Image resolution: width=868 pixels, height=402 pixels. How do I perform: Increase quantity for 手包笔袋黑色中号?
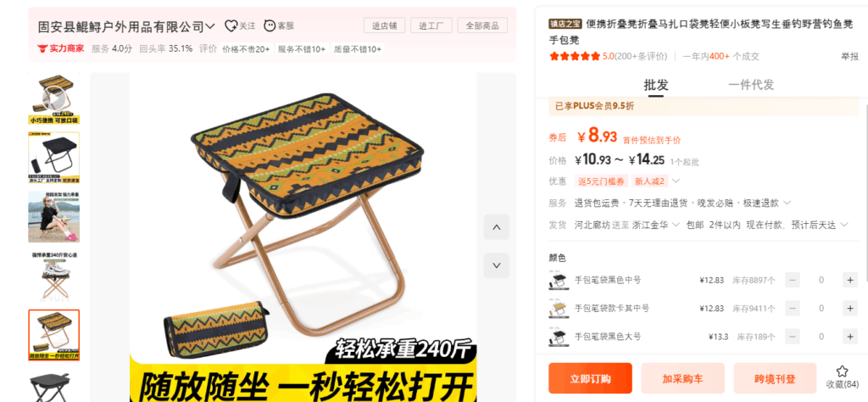click(850, 280)
